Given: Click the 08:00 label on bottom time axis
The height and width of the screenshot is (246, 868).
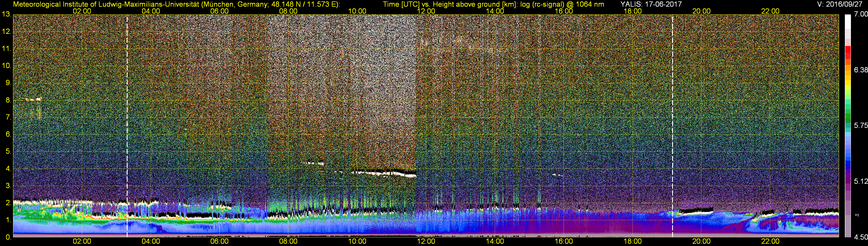Looking at the screenshot, I should point(288,241).
